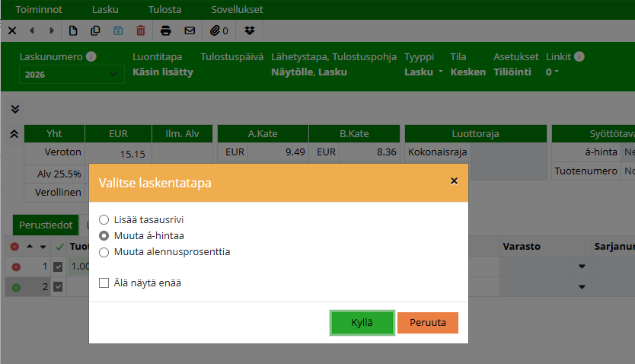Screen dimensions: 635x364
Task: Open the Laskunumero dropdown showing 2026
Action: click(x=72, y=74)
